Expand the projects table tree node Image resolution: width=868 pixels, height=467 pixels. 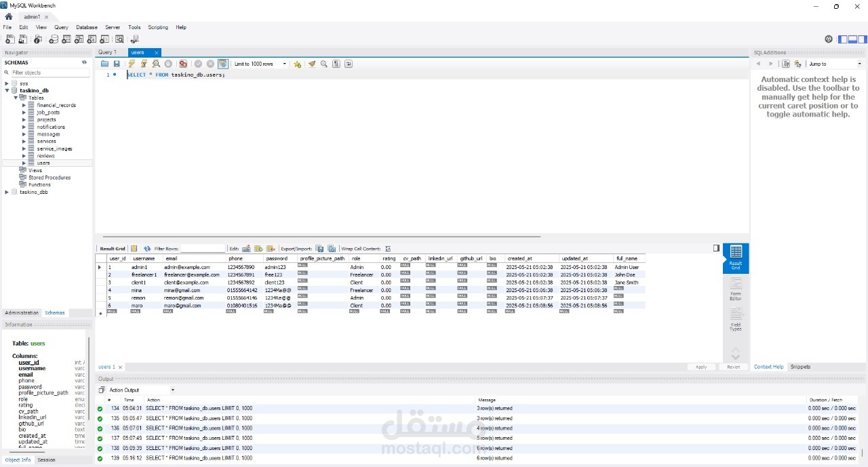point(24,119)
